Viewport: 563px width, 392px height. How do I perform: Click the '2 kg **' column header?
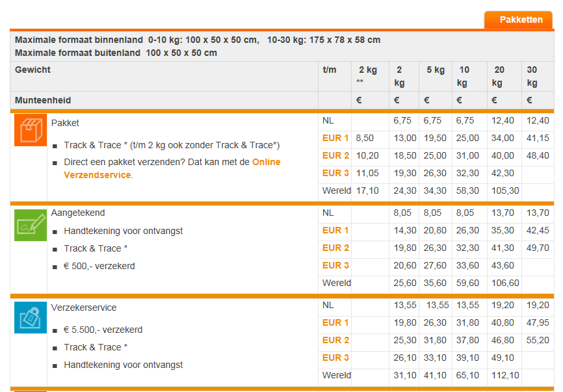[x=370, y=76]
